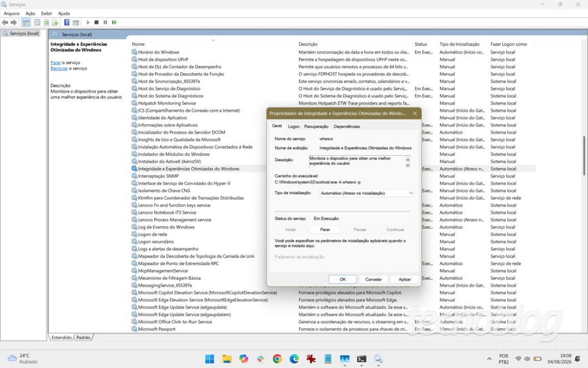The width and height of the screenshot is (588, 368).
Task: Open File Explorer from the taskbar
Action: click(226, 359)
